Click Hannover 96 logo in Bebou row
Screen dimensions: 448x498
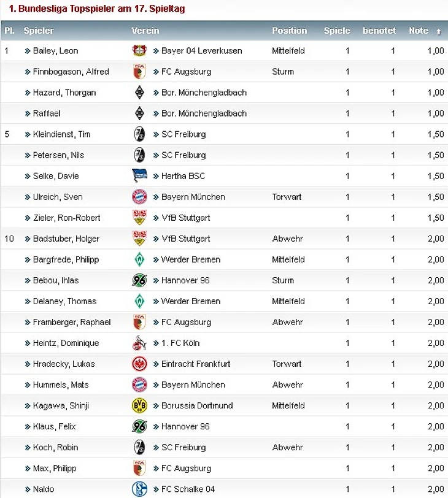click(x=139, y=280)
